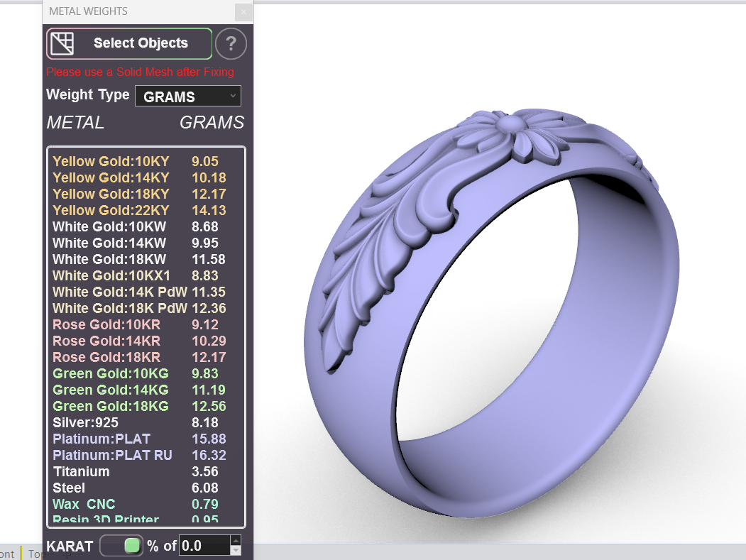Click the METAL column header
This screenshot has height=560, width=746.
[x=75, y=123]
